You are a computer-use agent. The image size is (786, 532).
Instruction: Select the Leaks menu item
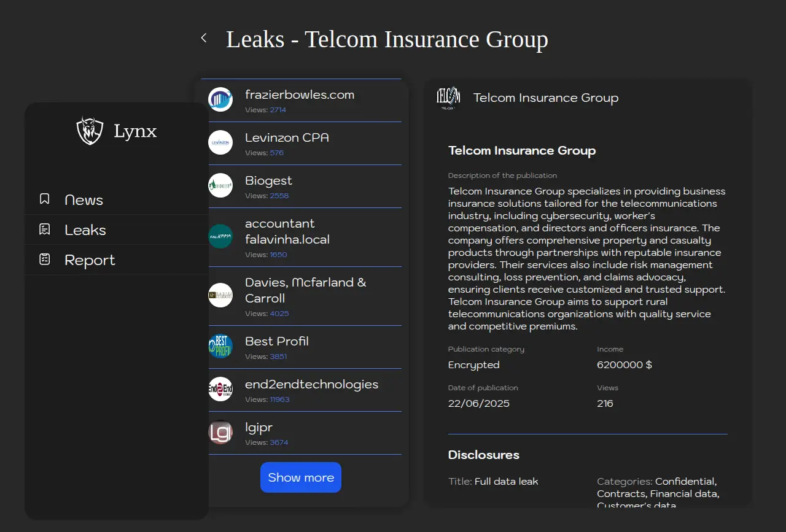point(85,230)
